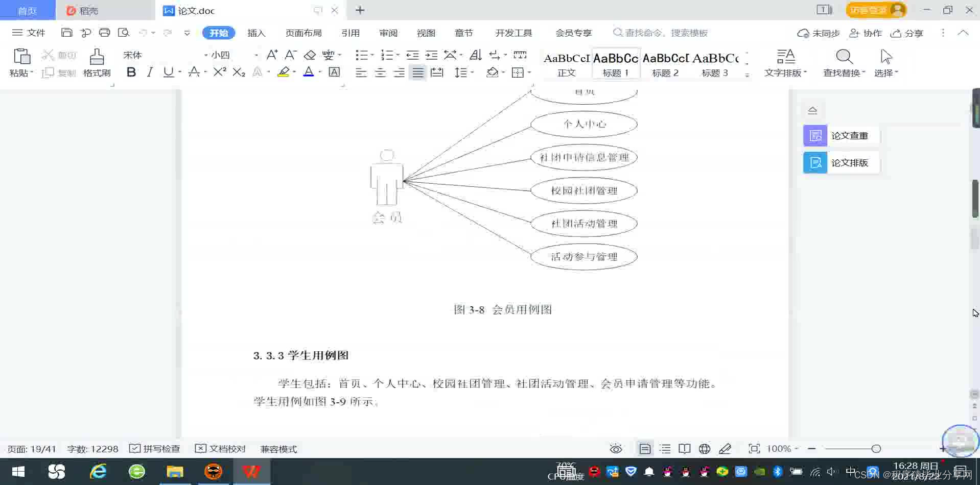Align text right

point(399,73)
